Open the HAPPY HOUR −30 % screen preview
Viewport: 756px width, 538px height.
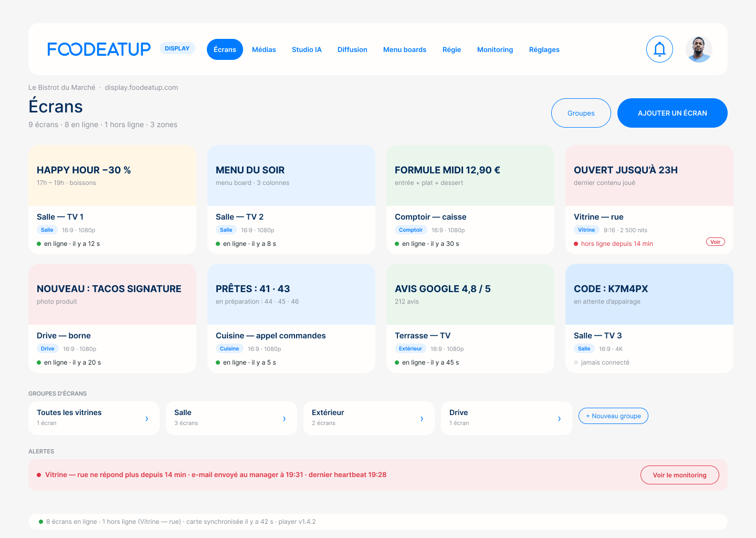112,175
